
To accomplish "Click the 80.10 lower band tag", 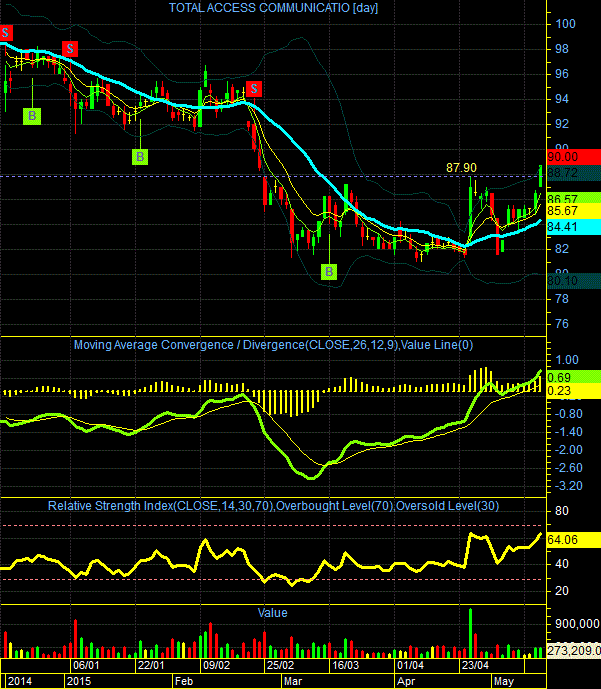I will pos(574,280).
